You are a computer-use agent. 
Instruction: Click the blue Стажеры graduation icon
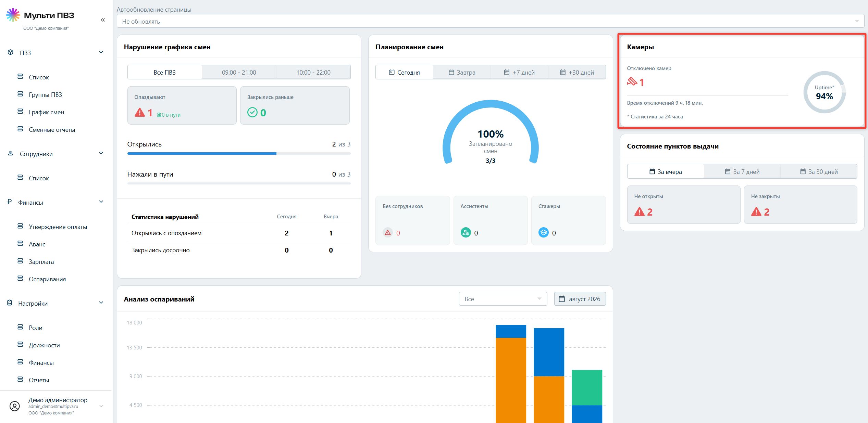coord(544,233)
